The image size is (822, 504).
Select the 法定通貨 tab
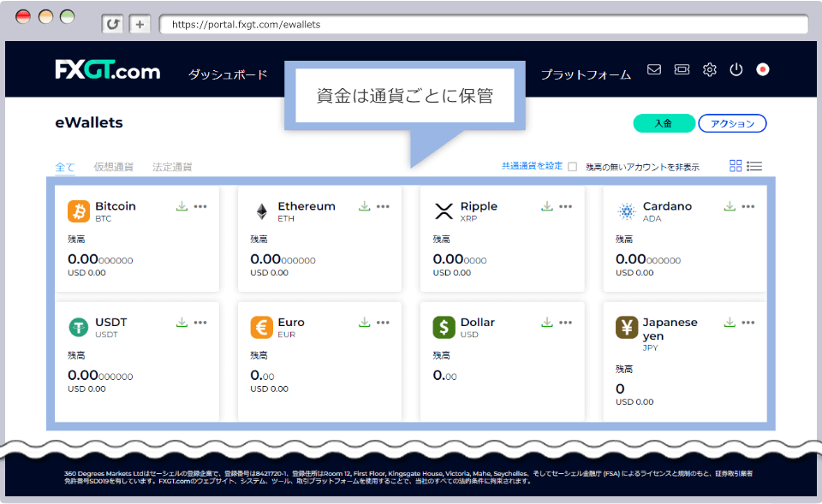point(172,167)
